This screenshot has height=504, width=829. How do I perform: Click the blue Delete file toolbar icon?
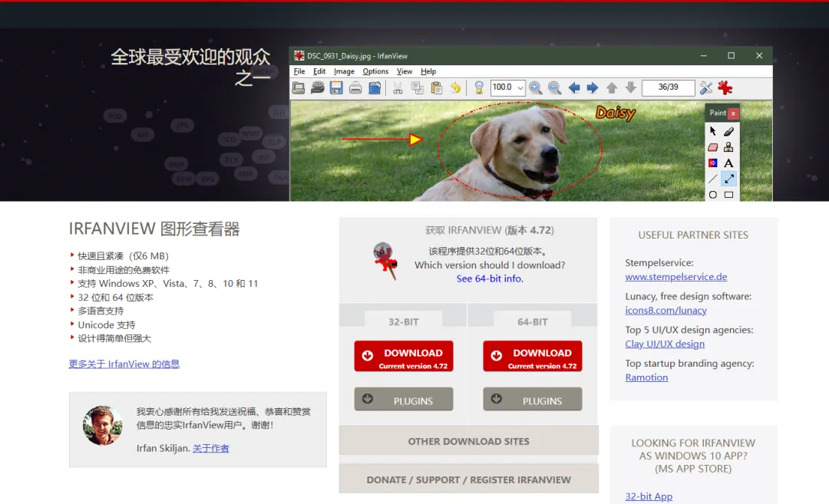(x=375, y=87)
